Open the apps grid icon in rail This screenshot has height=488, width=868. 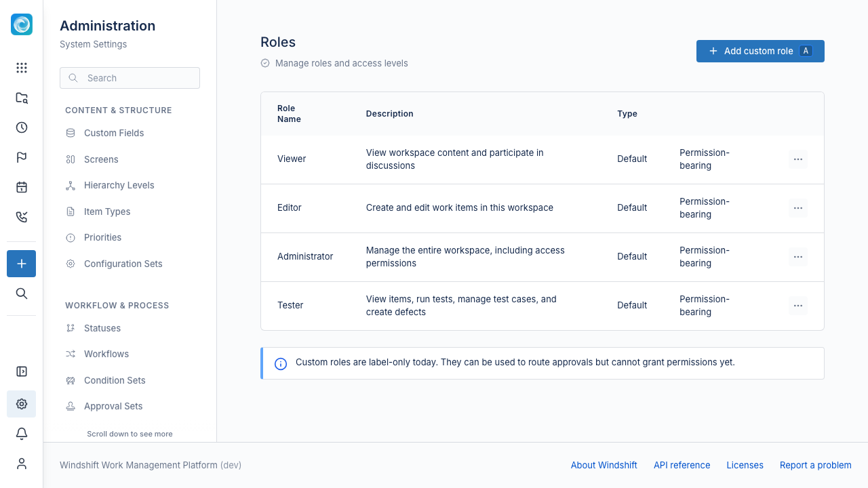point(22,68)
